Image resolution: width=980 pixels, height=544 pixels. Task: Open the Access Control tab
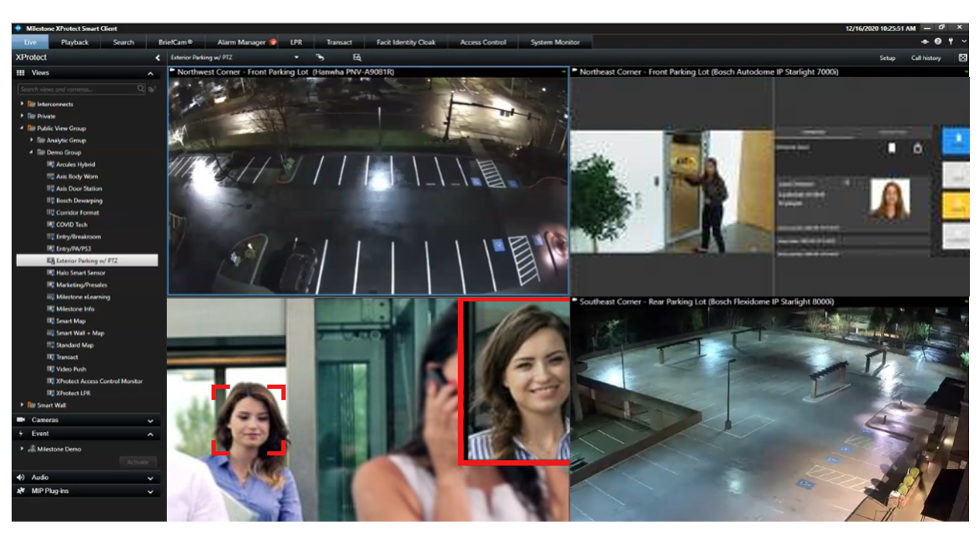(483, 42)
